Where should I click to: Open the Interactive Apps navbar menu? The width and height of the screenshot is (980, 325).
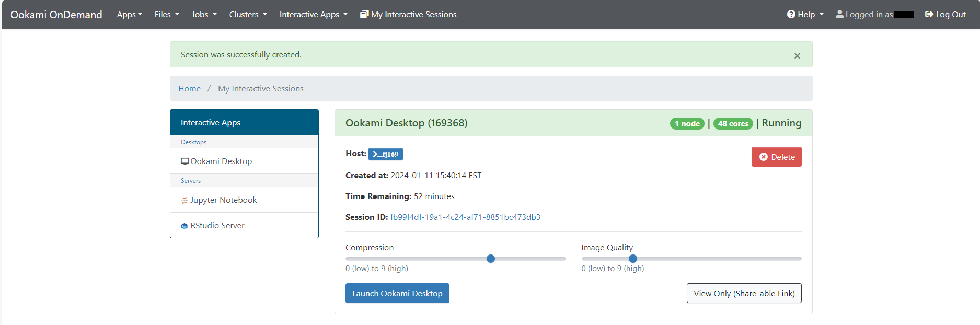[313, 15]
